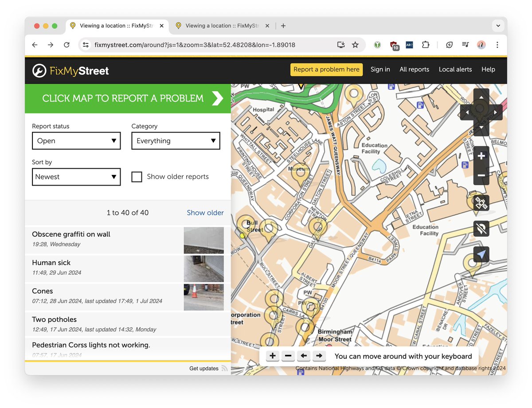
Task: Toggle hide pins on the map
Action: [x=481, y=229]
